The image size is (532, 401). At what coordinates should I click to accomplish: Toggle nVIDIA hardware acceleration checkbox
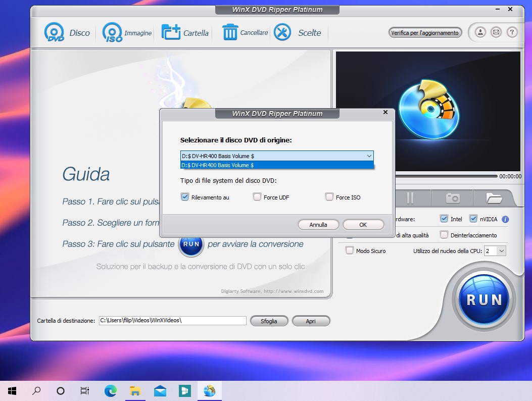473,219
